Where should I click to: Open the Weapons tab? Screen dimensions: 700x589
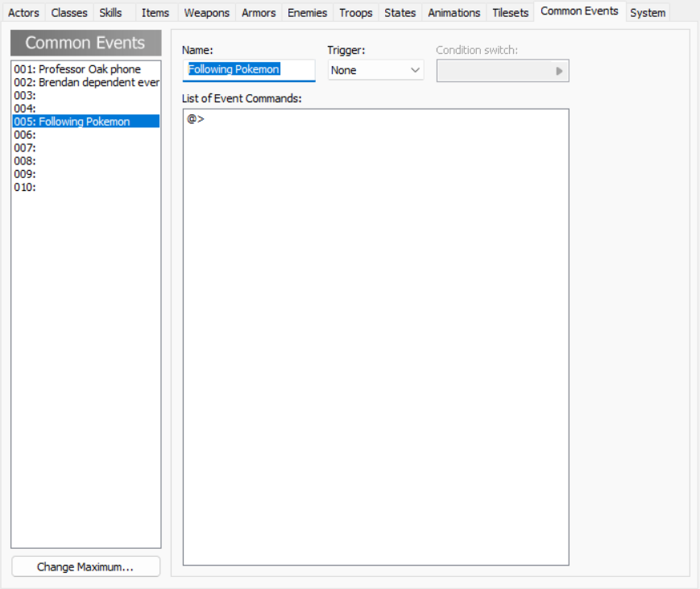[206, 13]
